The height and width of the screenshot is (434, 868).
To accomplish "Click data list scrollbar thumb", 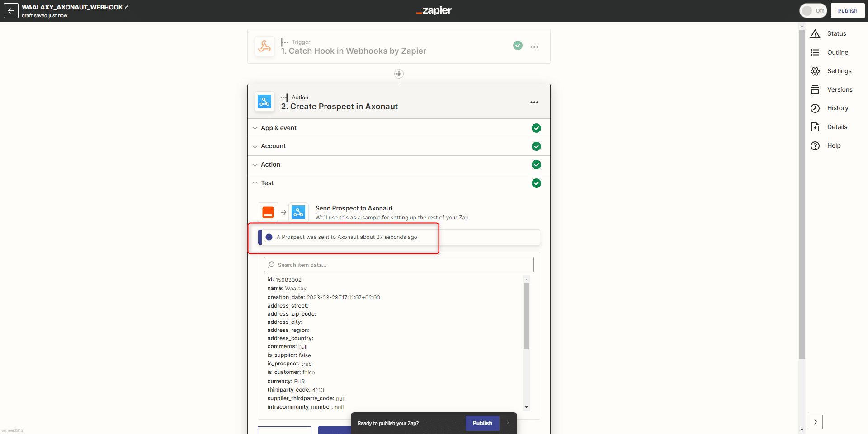I will [526, 316].
